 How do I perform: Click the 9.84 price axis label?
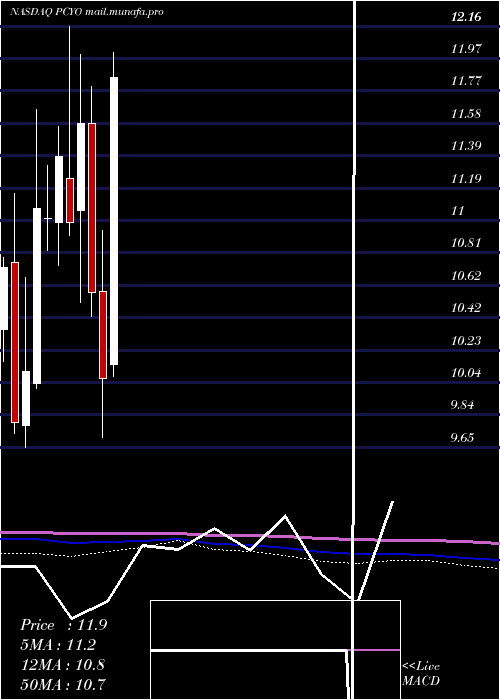click(x=462, y=405)
